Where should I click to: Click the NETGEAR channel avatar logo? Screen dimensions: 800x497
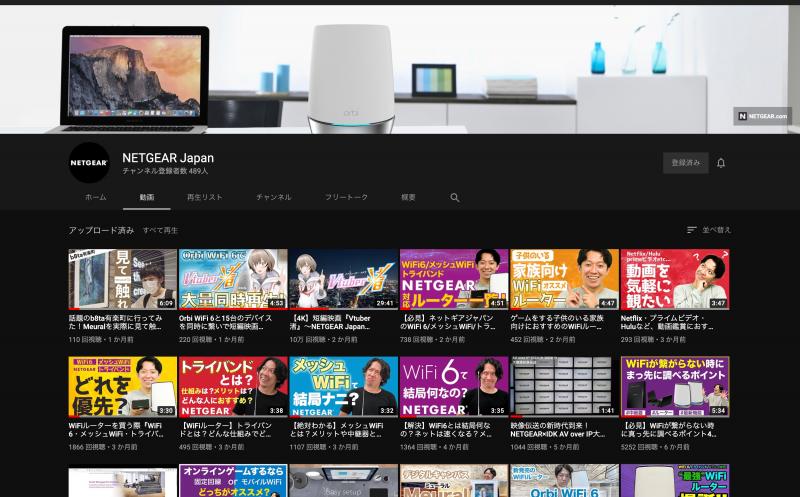pos(89,163)
